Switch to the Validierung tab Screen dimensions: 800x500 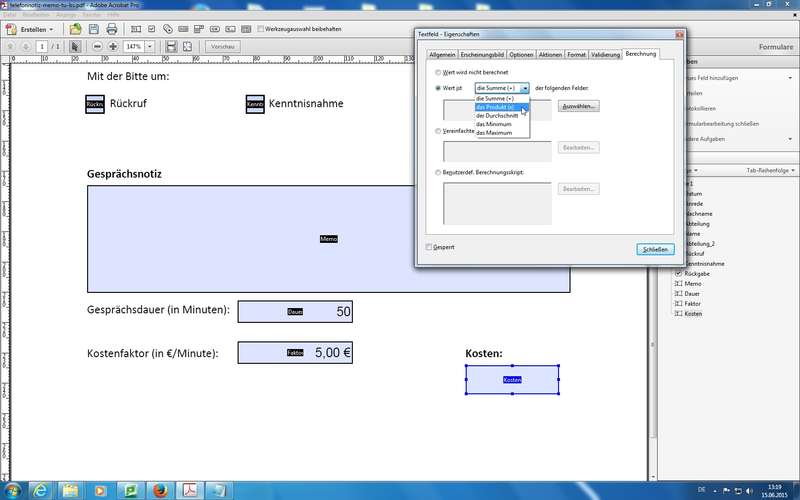(606, 55)
